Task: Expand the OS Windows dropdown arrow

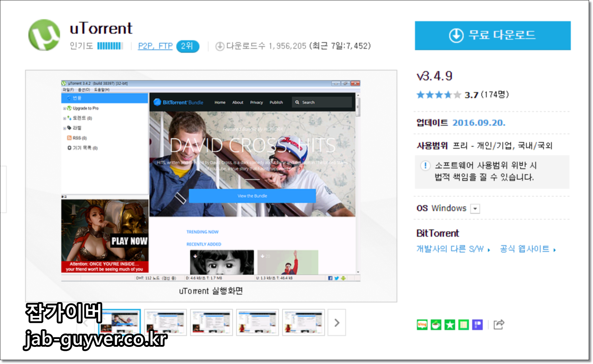Action: pos(475,209)
